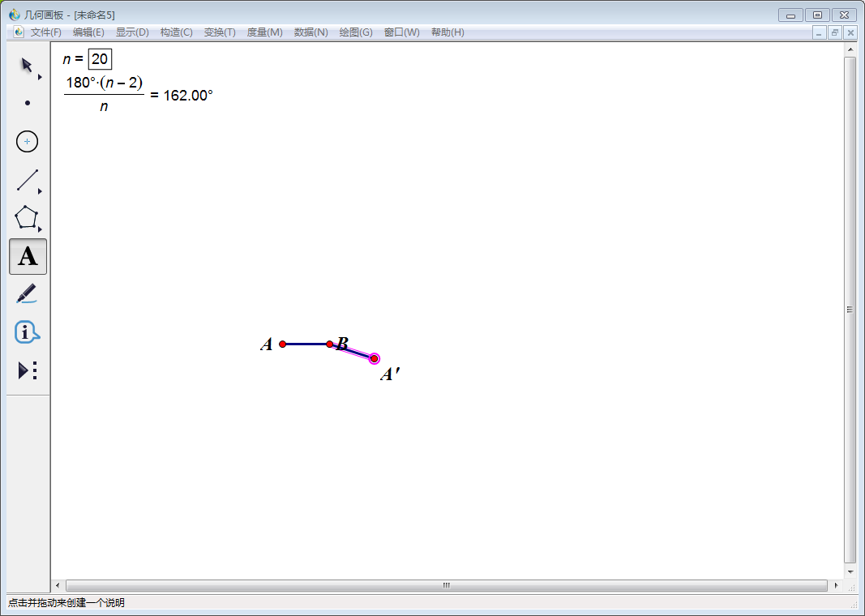Screen dimensions: 865x616
Task: Minimize the inner document window
Action: [820, 33]
